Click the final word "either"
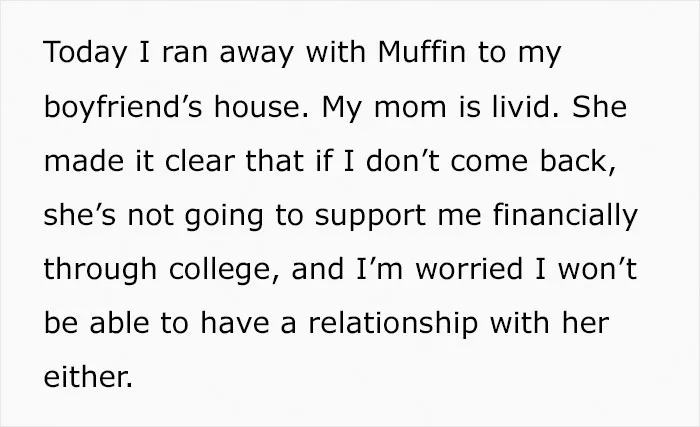 coord(87,377)
